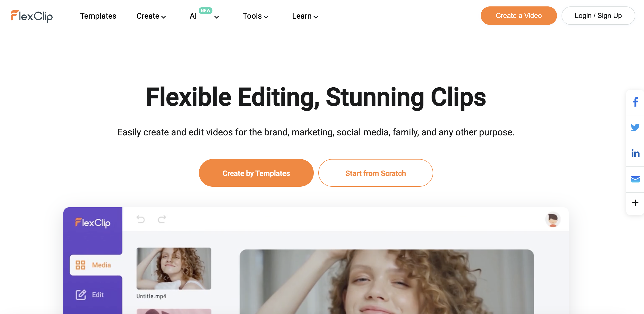
Task: Share by email envelope icon
Action: pyautogui.click(x=635, y=179)
